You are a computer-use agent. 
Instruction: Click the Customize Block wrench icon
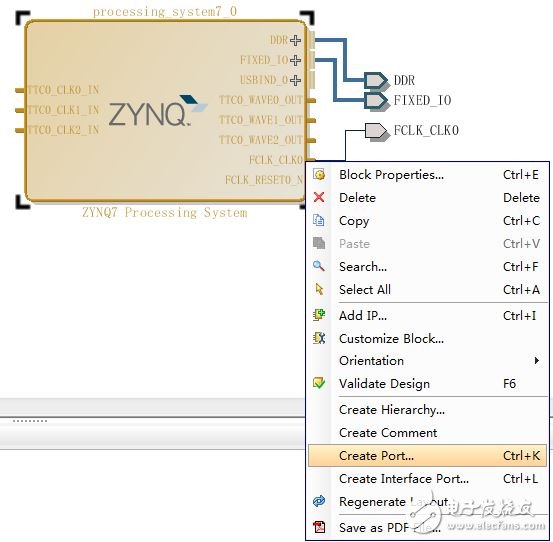click(319, 338)
